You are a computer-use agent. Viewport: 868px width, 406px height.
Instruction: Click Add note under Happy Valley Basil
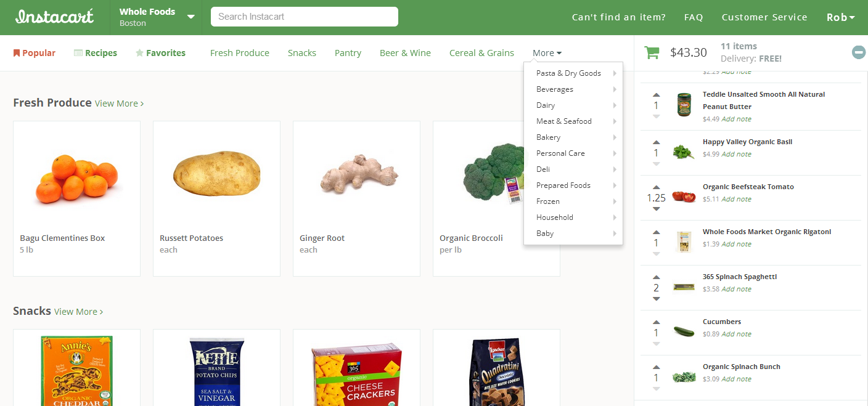(x=736, y=154)
